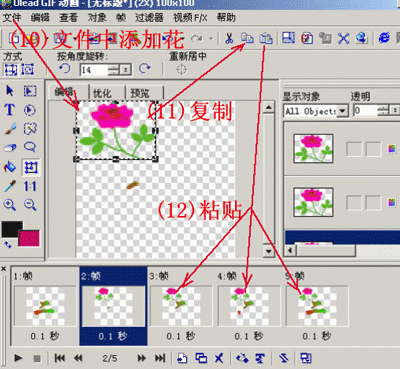Rotate counterclockwise using the left rotate arrow

point(64,69)
